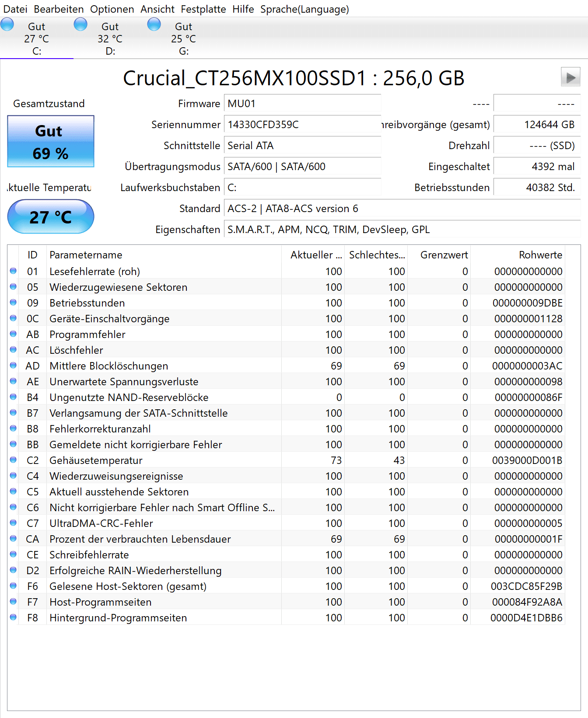Open the Sprache(Language) menu

point(304,9)
